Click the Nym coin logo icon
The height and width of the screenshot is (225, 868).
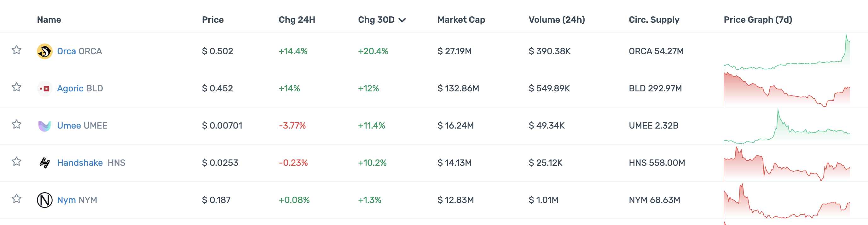pyautogui.click(x=44, y=200)
